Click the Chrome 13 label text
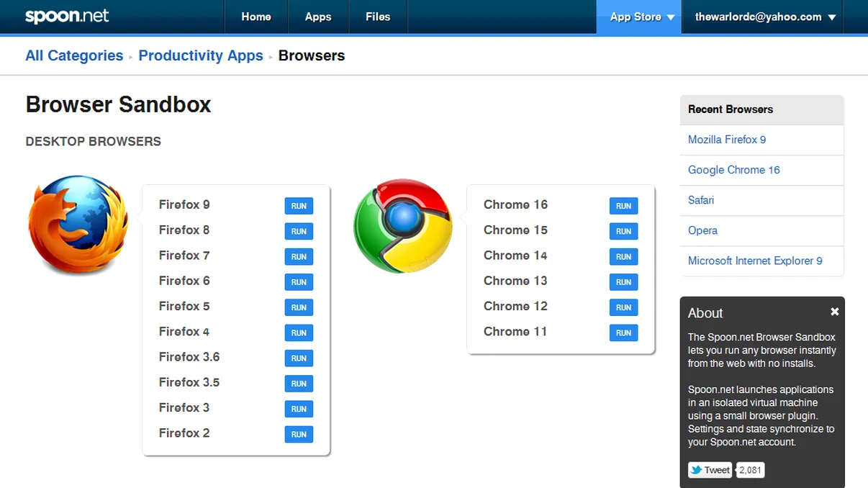 pyautogui.click(x=515, y=281)
